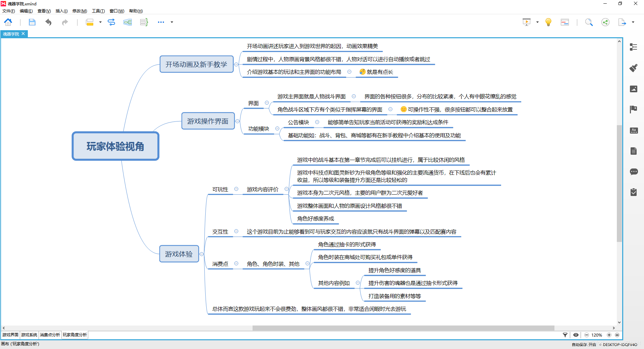The image size is (644, 349).
Task: Open the Theme styles panel
Action: tap(633, 131)
